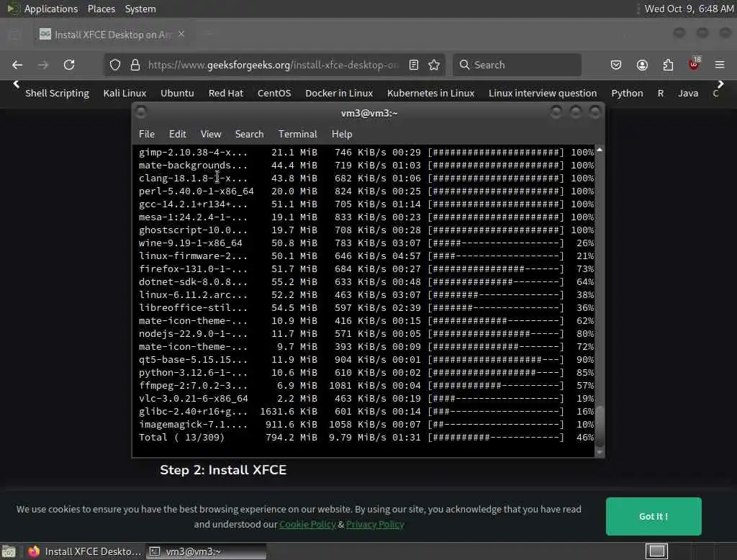
Task: Click the uBlock extension icon with badge 18
Action: [x=695, y=64]
